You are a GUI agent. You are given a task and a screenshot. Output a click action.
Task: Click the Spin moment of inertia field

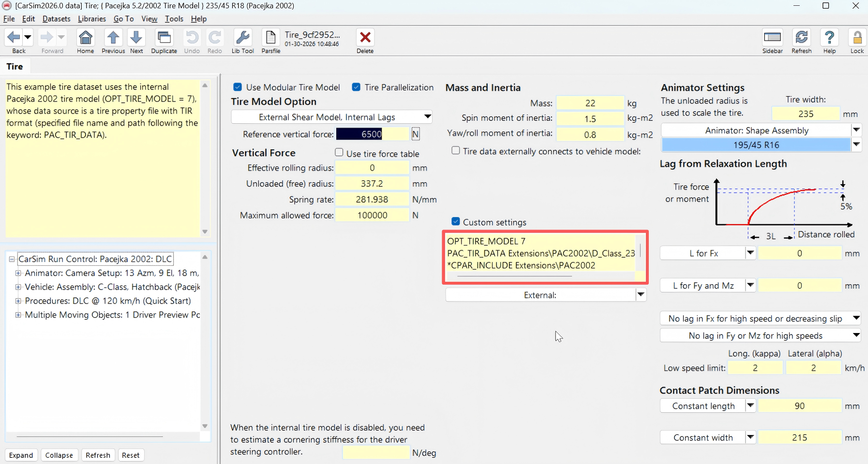(590, 119)
